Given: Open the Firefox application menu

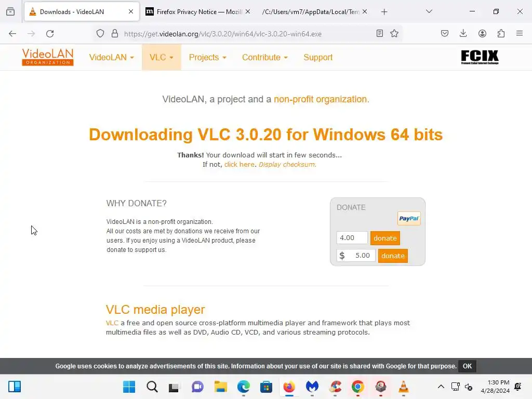Looking at the screenshot, I should pyautogui.click(x=520, y=33).
